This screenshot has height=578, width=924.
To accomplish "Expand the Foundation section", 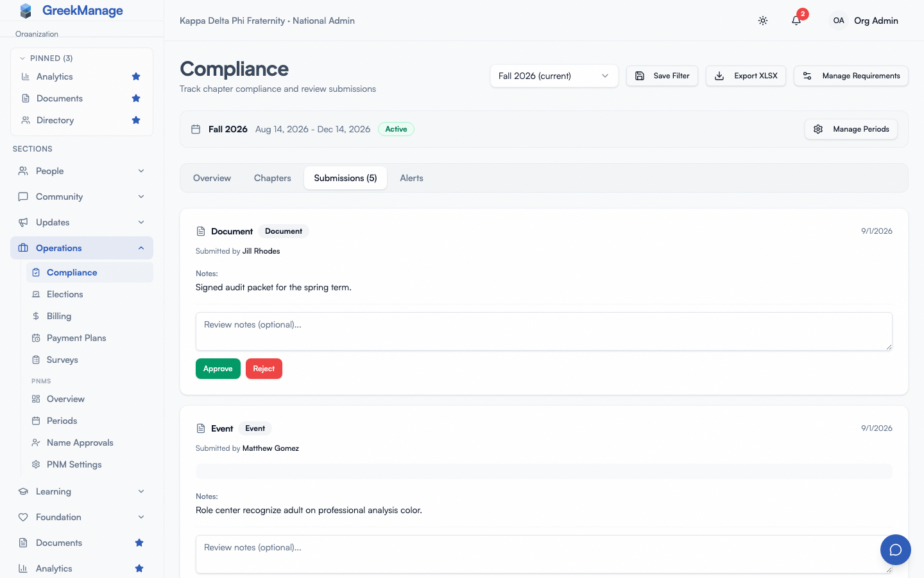I will click(81, 517).
